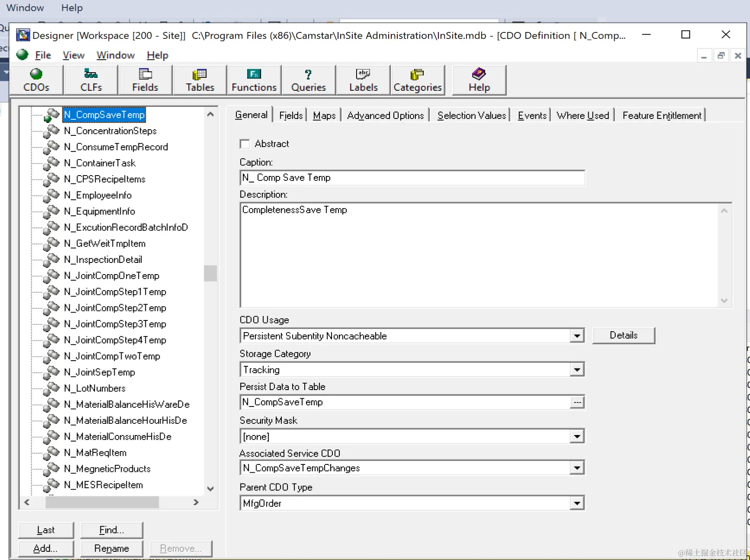Screen dimensions: 750x560
Task: Open the Storage Category dropdown
Action: (x=576, y=370)
